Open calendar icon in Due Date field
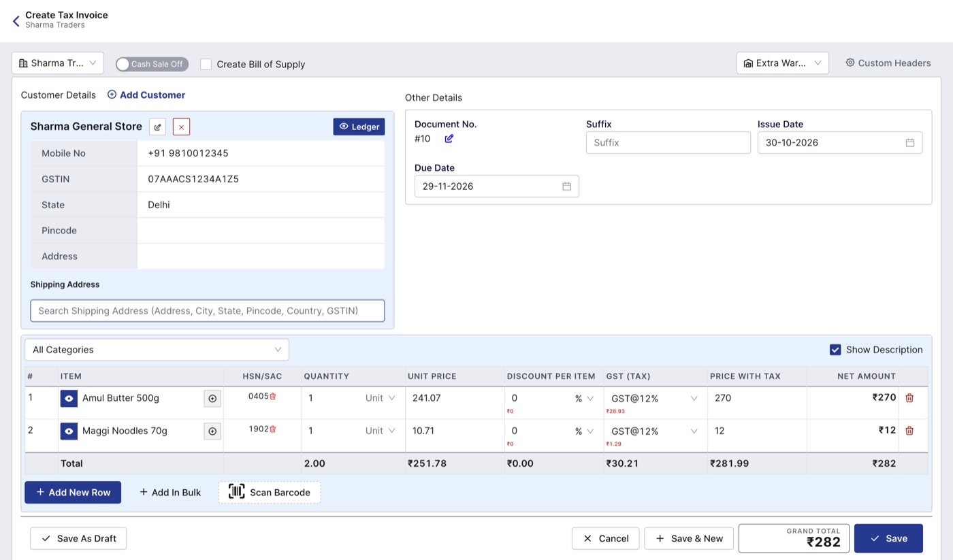The image size is (953, 560). coord(566,186)
